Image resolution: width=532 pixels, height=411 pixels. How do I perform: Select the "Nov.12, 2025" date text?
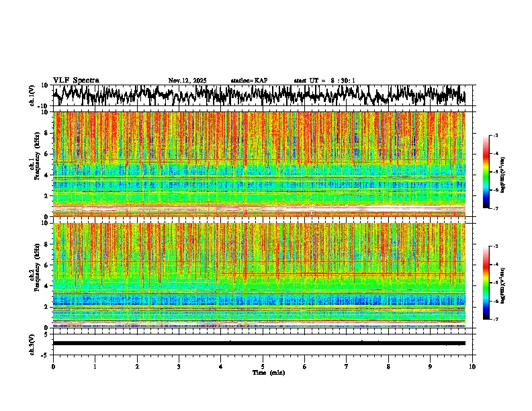click(x=187, y=81)
